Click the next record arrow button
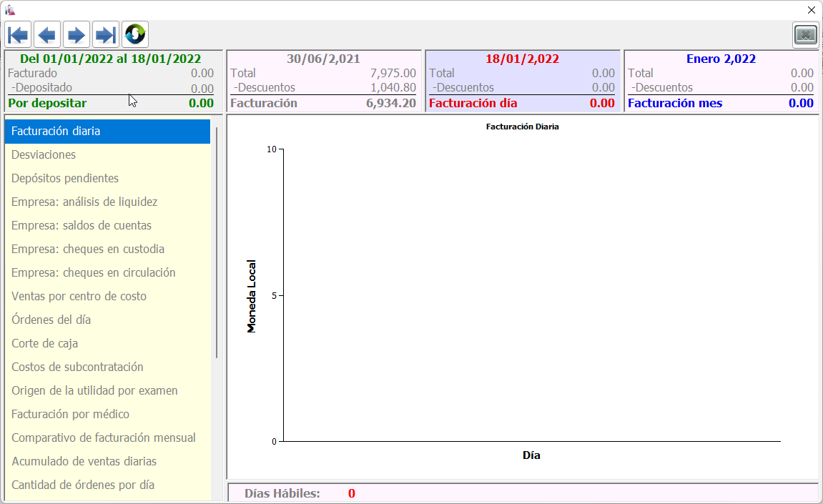Viewport: 823px width, 504px height. [x=77, y=34]
